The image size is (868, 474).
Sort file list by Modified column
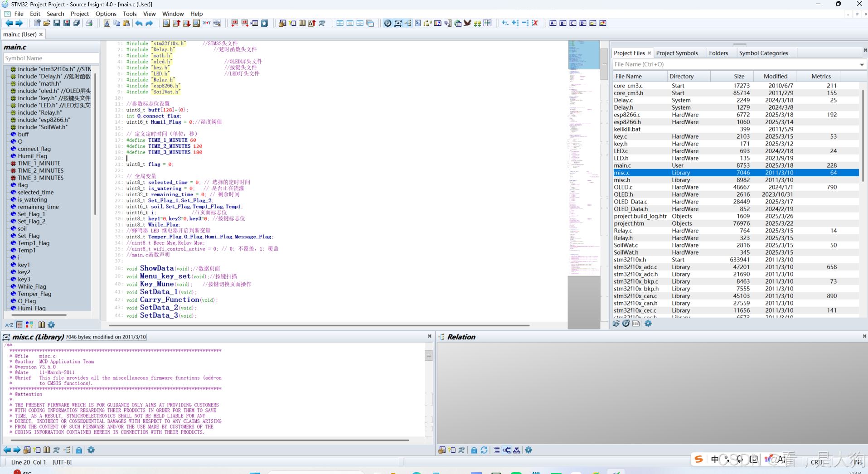(776, 76)
